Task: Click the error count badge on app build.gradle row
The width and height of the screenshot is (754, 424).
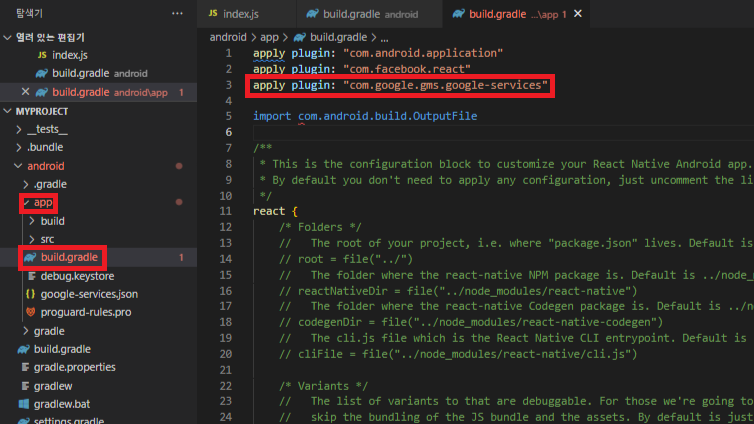Action: pos(181,258)
